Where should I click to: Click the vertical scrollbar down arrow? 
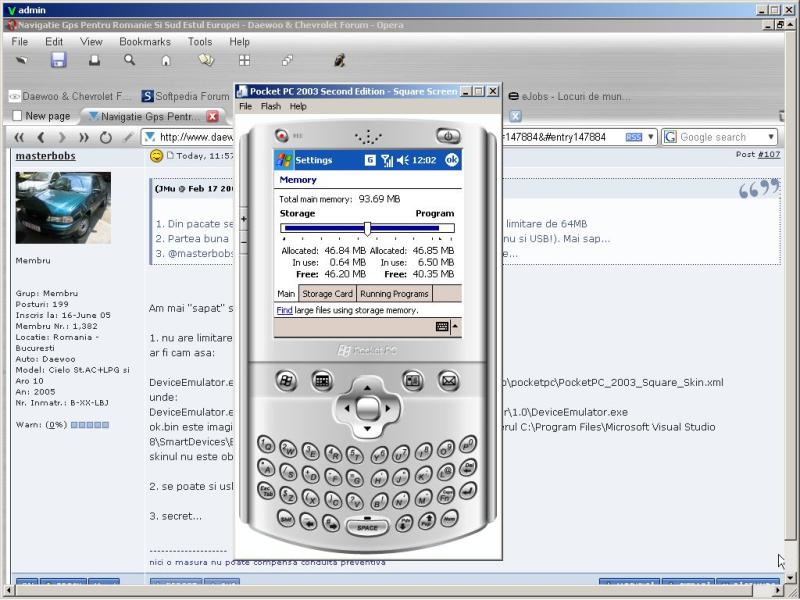(791, 578)
